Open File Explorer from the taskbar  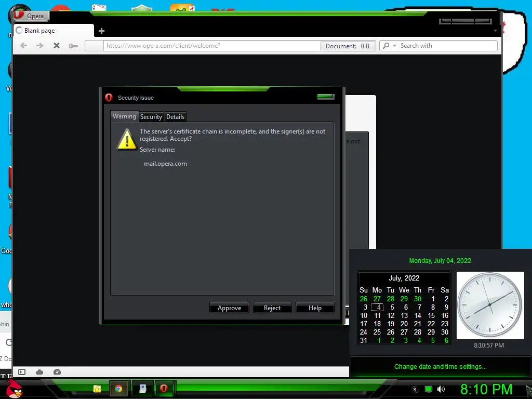pos(97,389)
